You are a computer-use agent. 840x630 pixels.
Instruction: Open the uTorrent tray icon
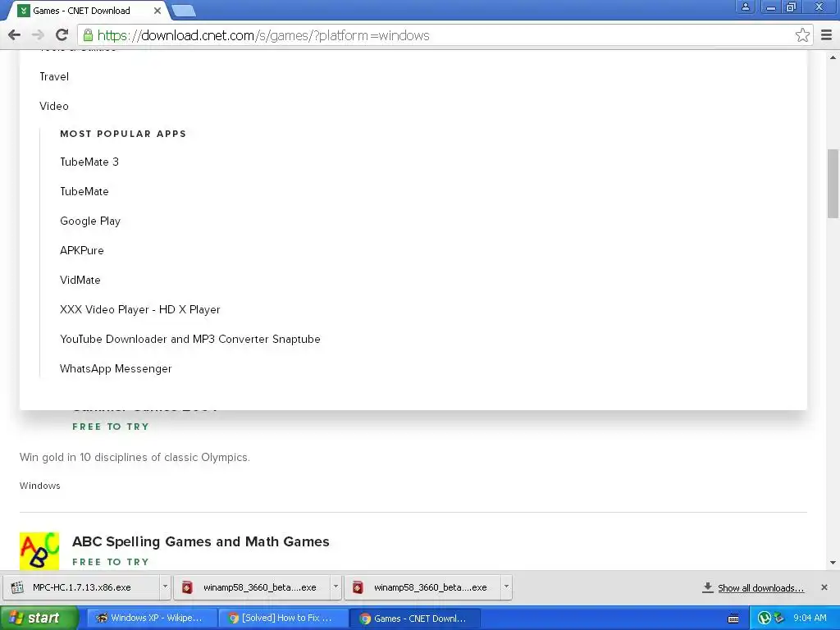[x=765, y=619]
